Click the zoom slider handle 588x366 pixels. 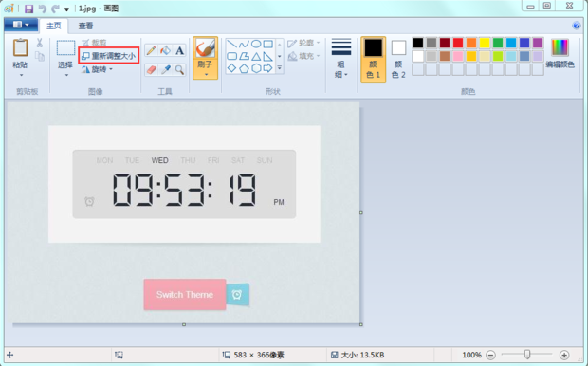click(x=527, y=355)
